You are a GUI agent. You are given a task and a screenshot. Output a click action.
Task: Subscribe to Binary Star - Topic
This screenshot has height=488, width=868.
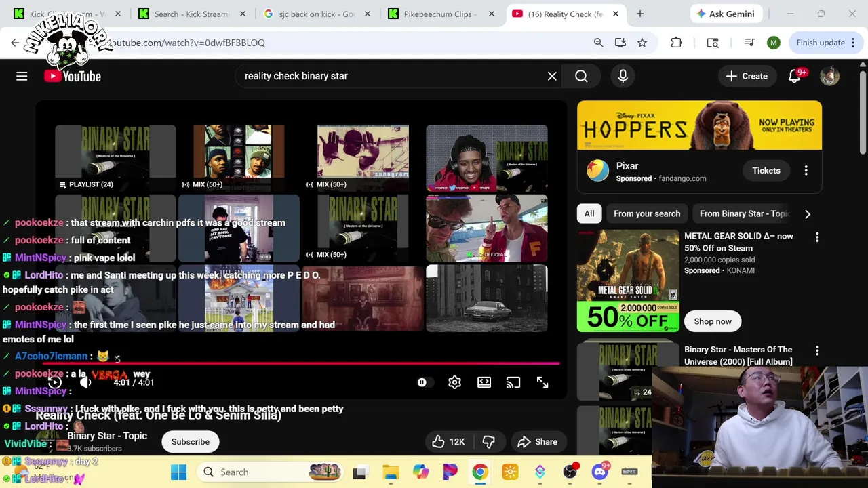click(191, 441)
